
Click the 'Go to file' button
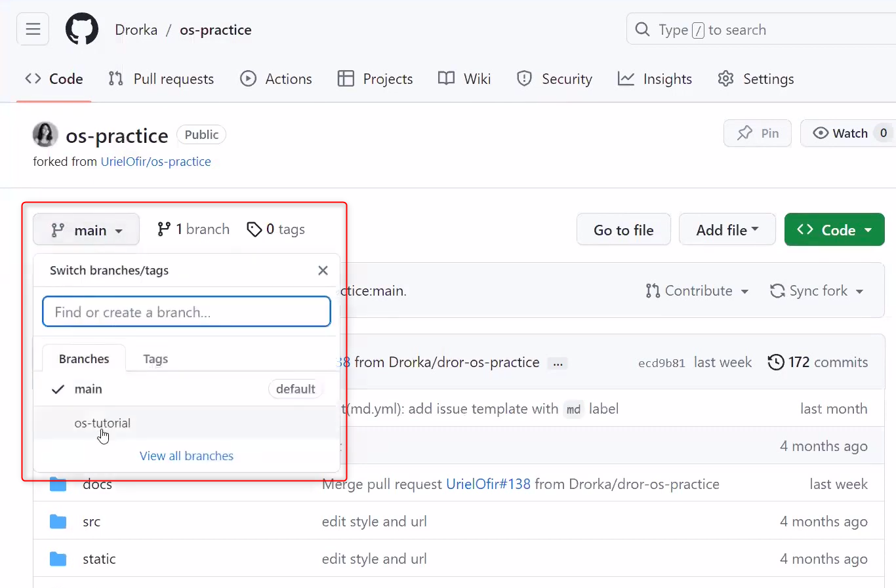623,229
